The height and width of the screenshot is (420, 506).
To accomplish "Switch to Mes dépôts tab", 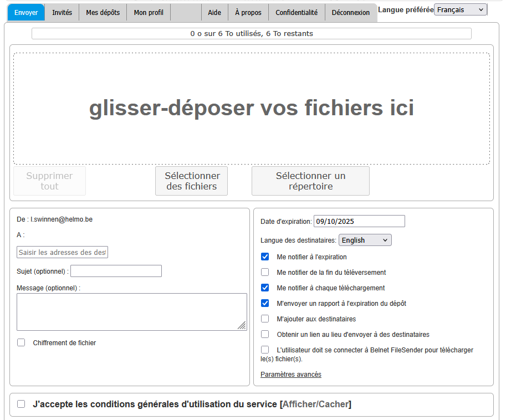I will 103,12.
